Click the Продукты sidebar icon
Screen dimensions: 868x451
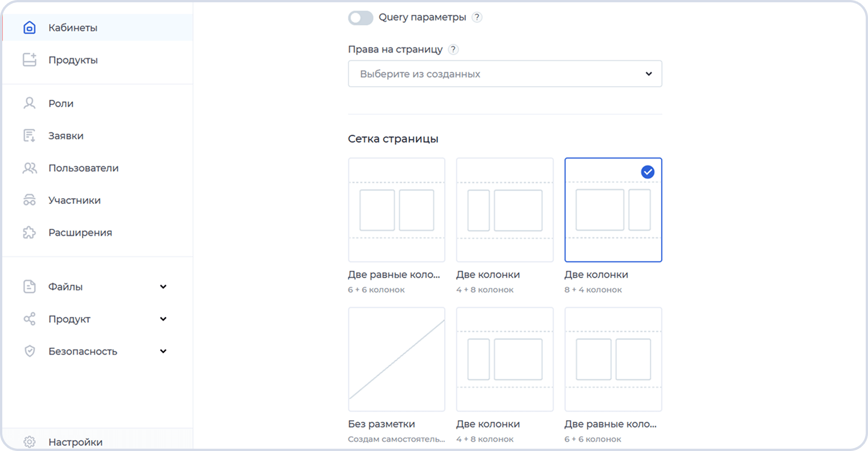click(29, 60)
